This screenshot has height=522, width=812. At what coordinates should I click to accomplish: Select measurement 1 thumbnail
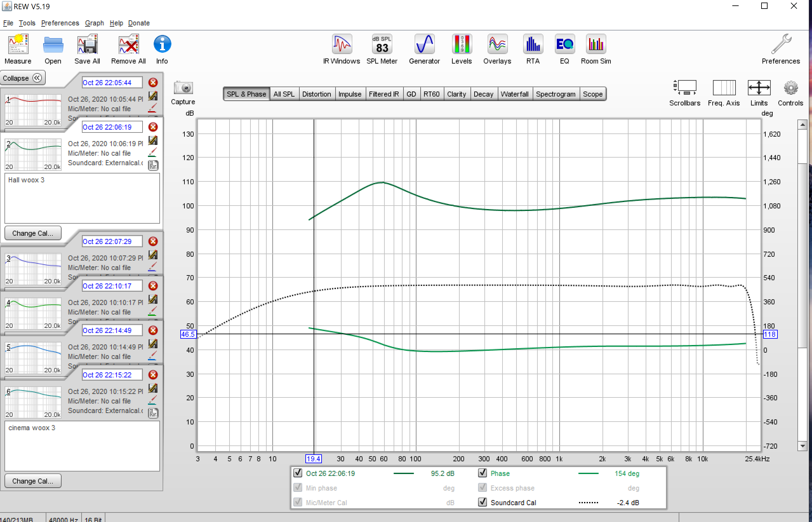pos(33,110)
